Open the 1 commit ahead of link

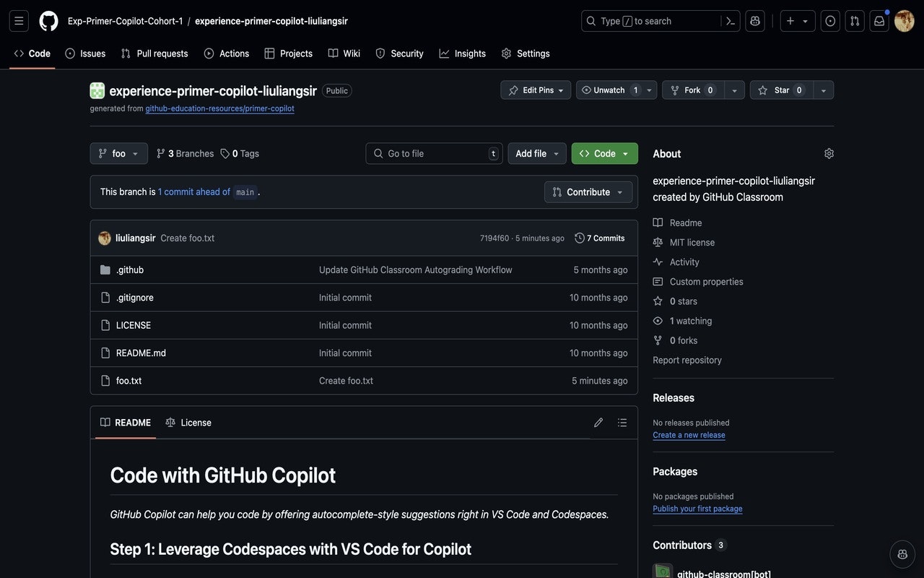(x=194, y=191)
